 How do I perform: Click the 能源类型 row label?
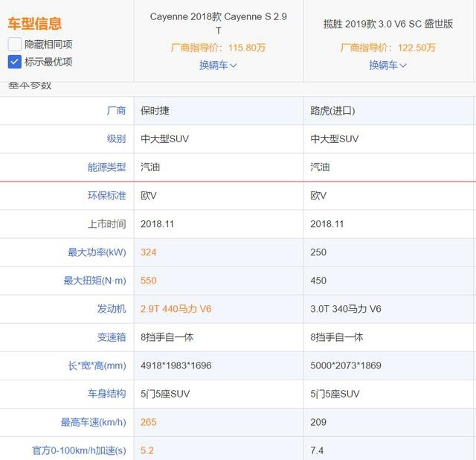pyautogui.click(x=107, y=167)
